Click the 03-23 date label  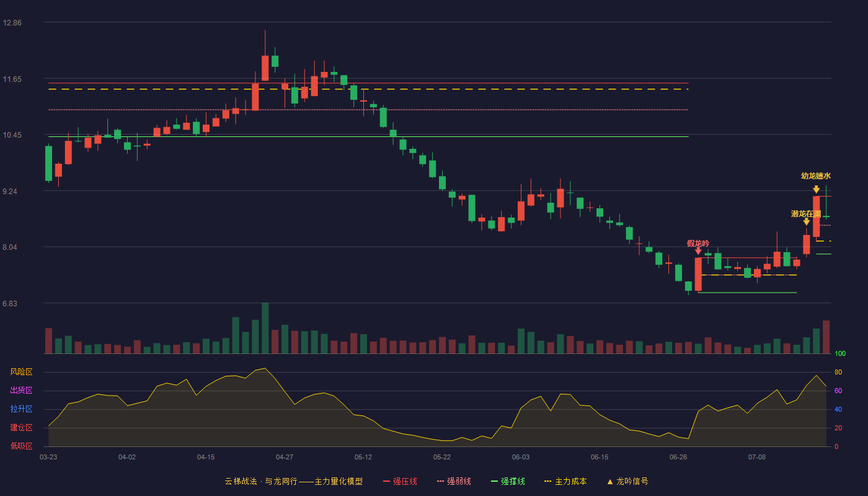pyautogui.click(x=48, y=457)
